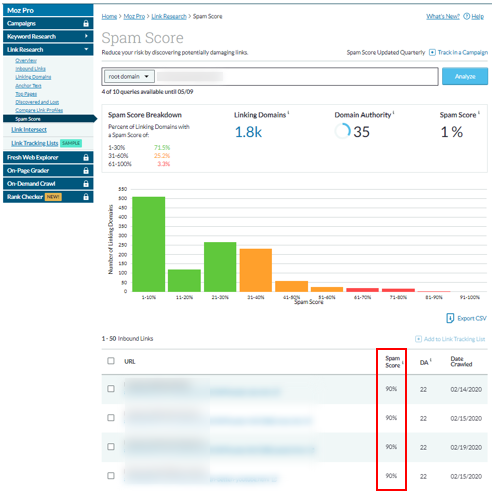
Task: Click the 71.5% breakdown value
Action: tap(162, 147)
